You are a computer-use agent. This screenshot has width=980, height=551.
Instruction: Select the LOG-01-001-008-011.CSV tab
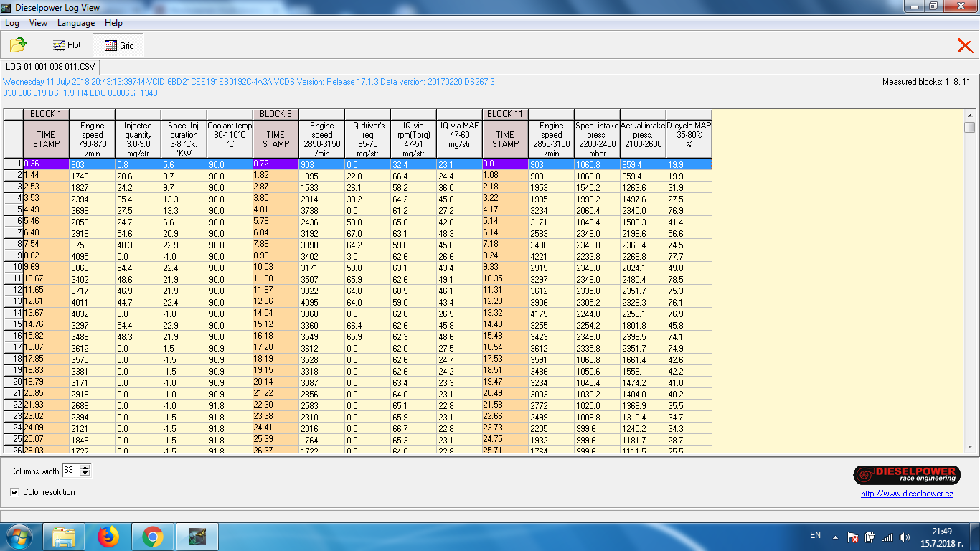(x=50, y=66)
